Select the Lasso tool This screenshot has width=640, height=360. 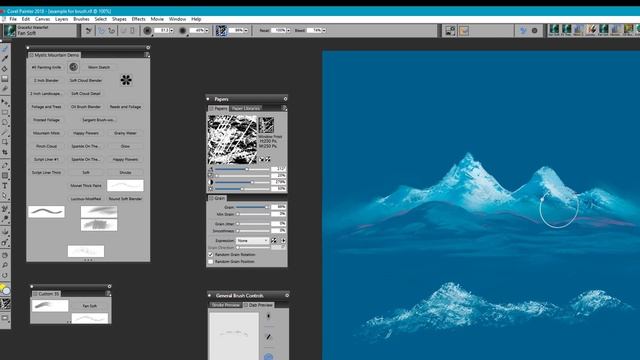(x=4, y=122)
